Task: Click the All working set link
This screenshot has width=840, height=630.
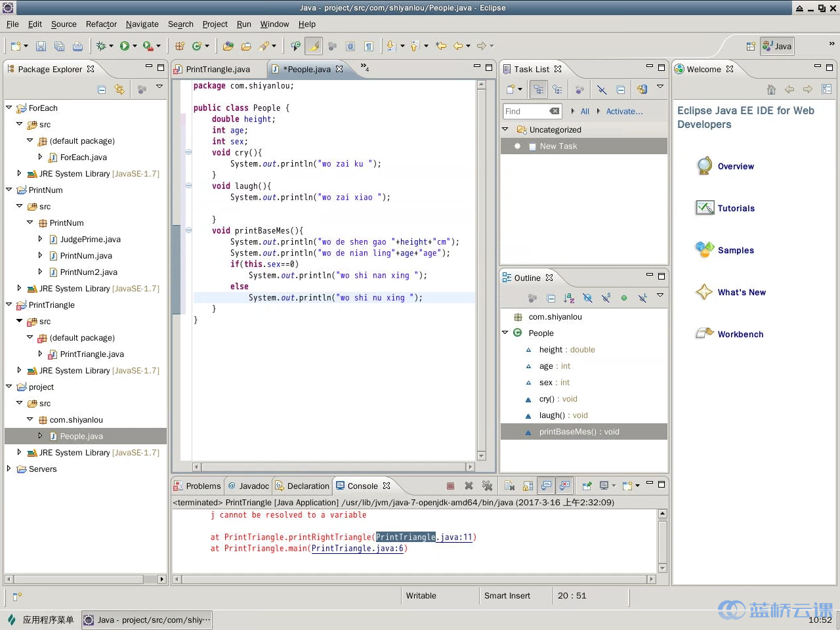Action: 585,112
